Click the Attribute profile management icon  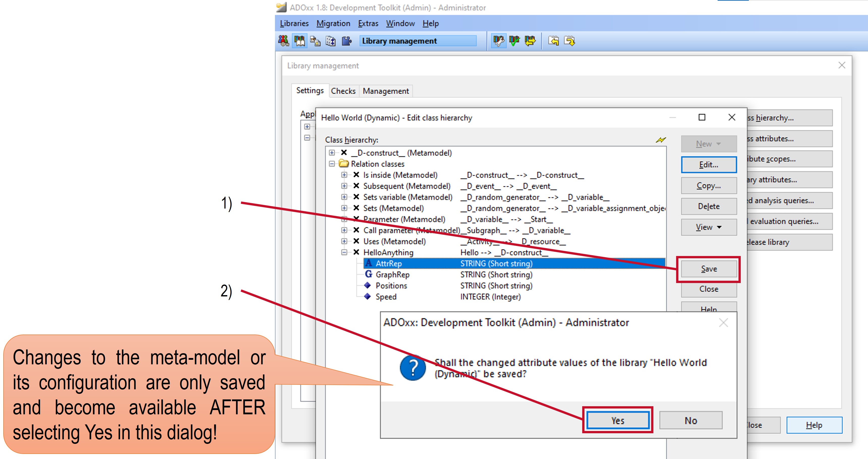click(330, 41)
